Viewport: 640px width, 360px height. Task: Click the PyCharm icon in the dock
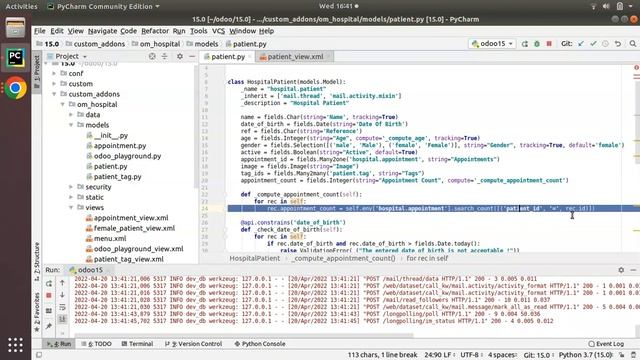(x=15, y=58)
